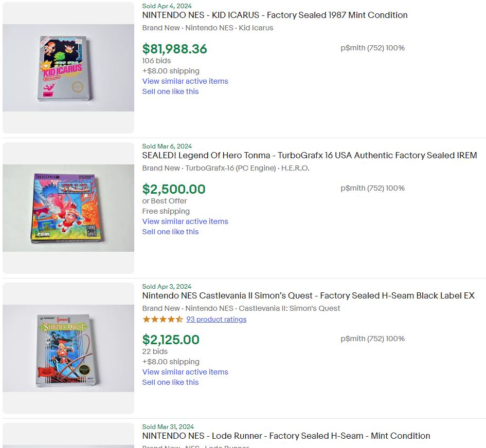Click Sell one like this under Hero Tonma
The height and width of the screenshot is (448, 486).
[x=170, y=232]
